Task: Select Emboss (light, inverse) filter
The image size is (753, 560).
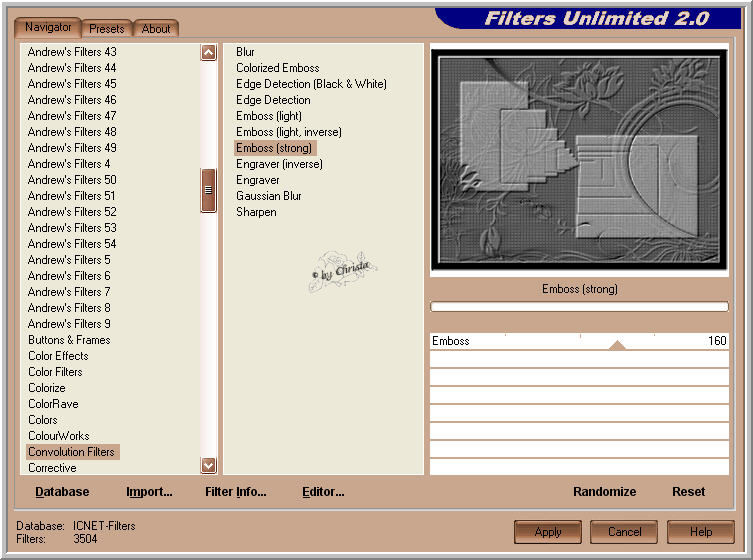Action: pos(289,132)
